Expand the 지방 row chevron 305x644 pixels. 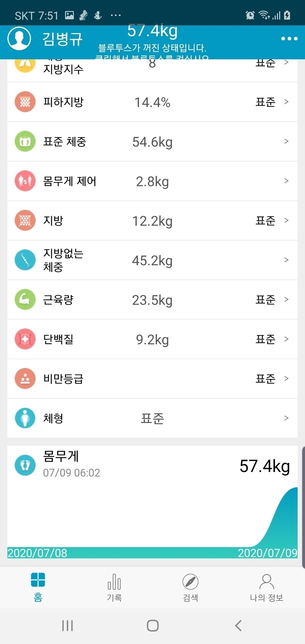pos(286,221)
